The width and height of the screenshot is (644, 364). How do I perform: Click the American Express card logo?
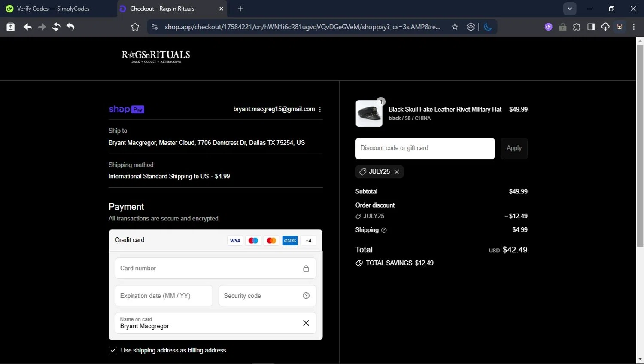[290, 241]
